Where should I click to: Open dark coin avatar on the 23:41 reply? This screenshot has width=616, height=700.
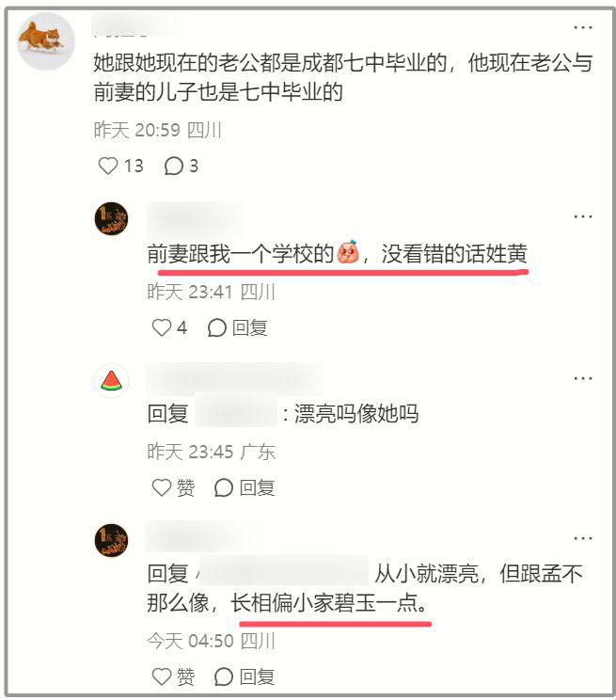111,218
